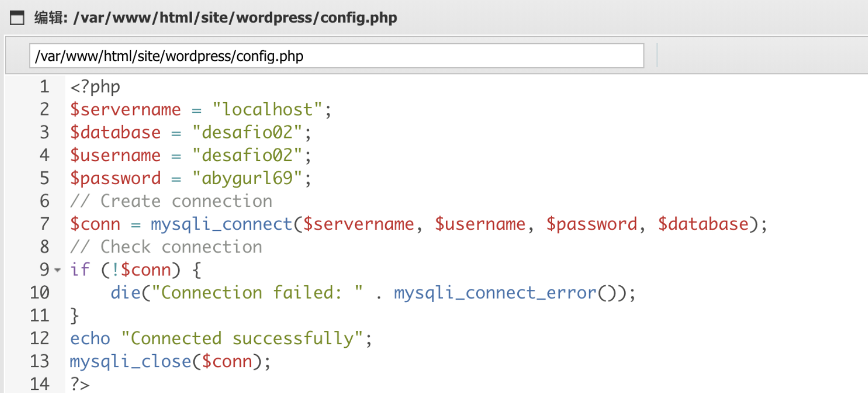Click the $database variable on line 3

[x=116, y=132]
